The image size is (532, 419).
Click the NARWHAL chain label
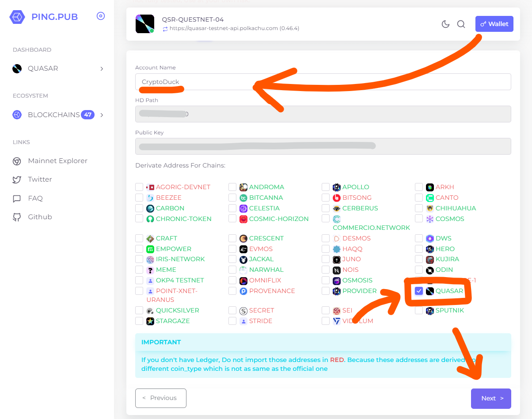coord(266,270)
